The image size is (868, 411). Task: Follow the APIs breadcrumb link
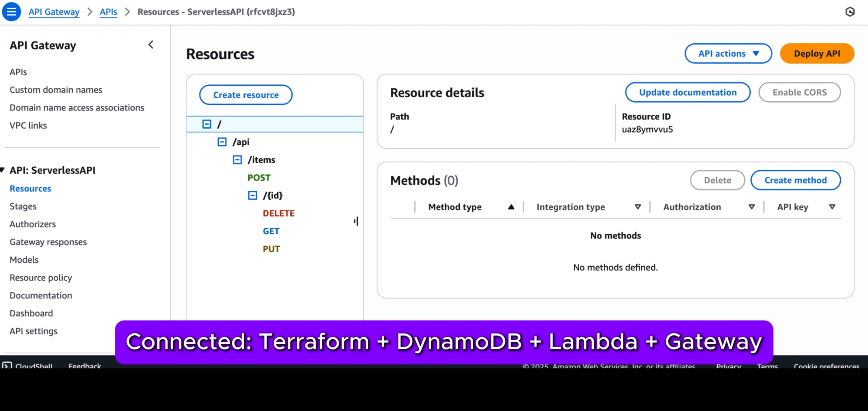(108, 12)
